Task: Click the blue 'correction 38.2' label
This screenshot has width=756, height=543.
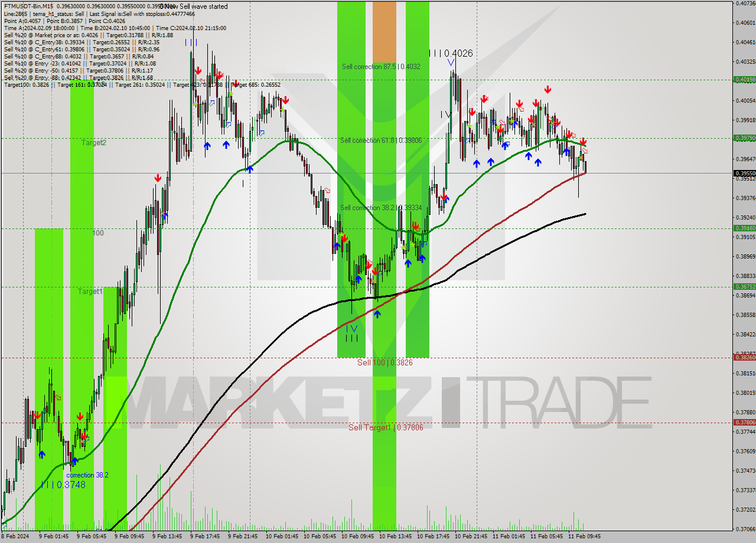Action: [87, 475]
